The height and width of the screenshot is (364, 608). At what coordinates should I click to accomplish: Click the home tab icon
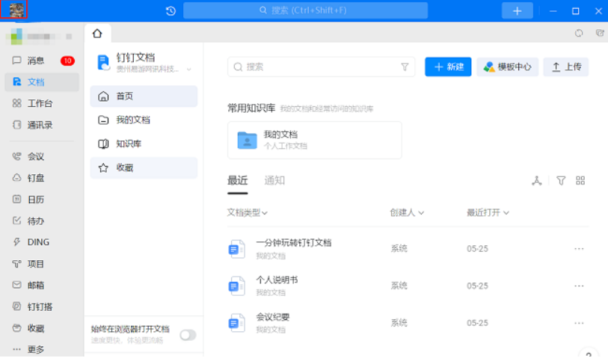pyautogui.click(x=97, y=34)
